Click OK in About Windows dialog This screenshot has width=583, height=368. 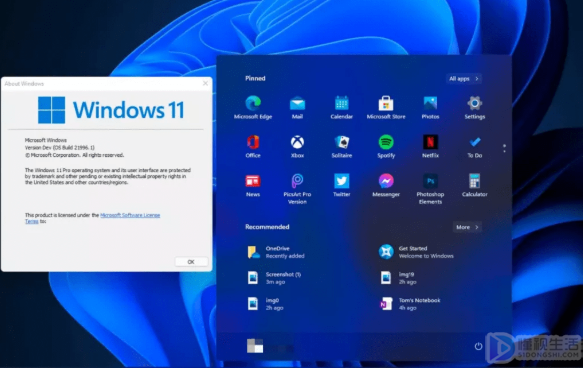coord(191,262)
